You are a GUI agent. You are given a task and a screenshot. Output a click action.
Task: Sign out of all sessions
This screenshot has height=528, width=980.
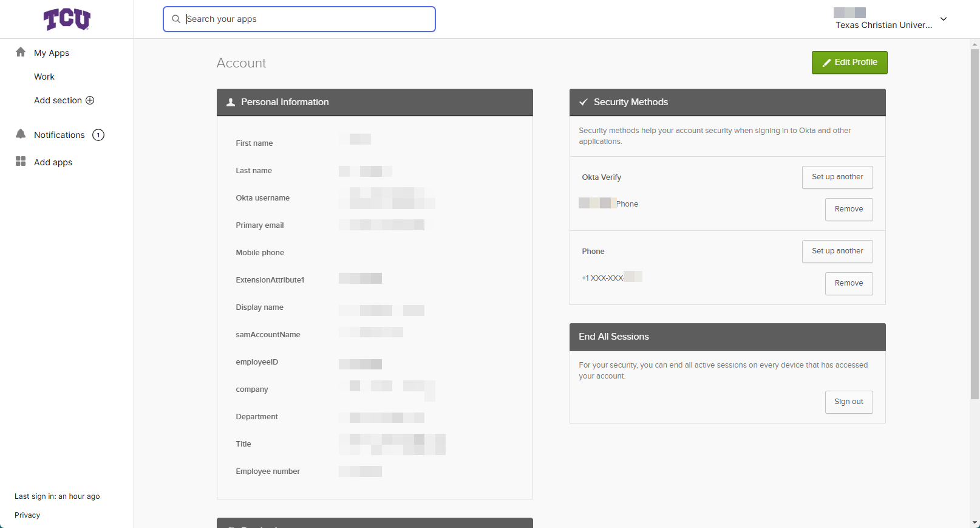coord(848,402)
